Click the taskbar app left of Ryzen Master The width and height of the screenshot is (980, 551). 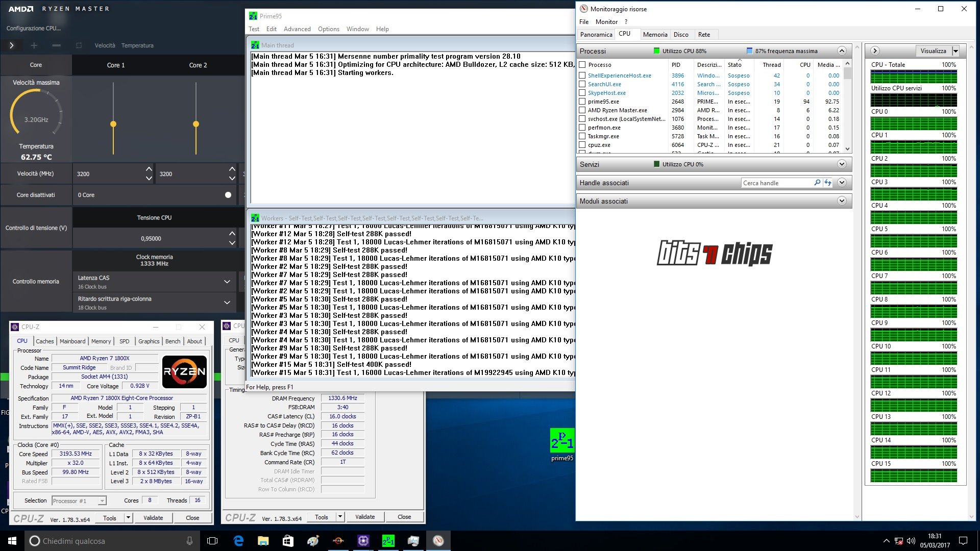point(313,541)
